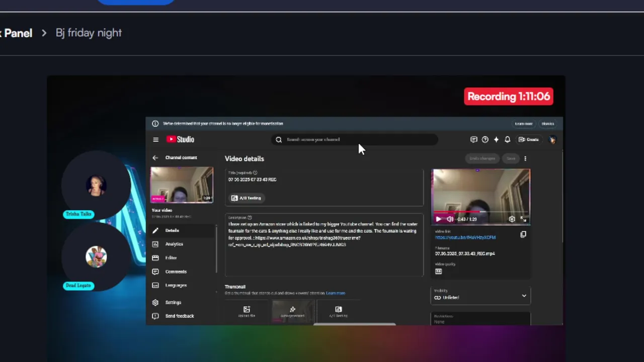Screen dimensions: 644x362
Task: Click the video Title text field
Action: pos(325,179)
